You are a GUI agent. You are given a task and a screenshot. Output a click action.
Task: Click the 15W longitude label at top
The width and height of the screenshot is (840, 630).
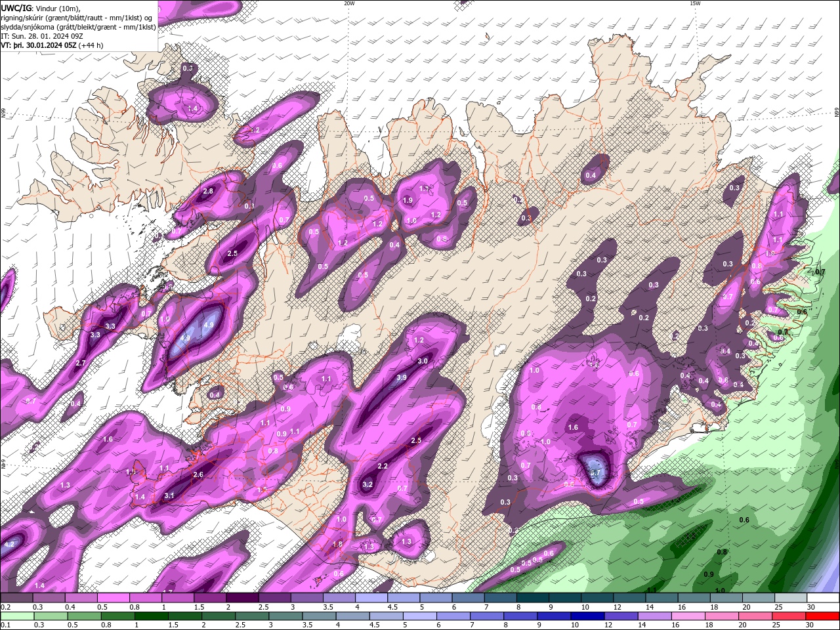click(695, 3)
